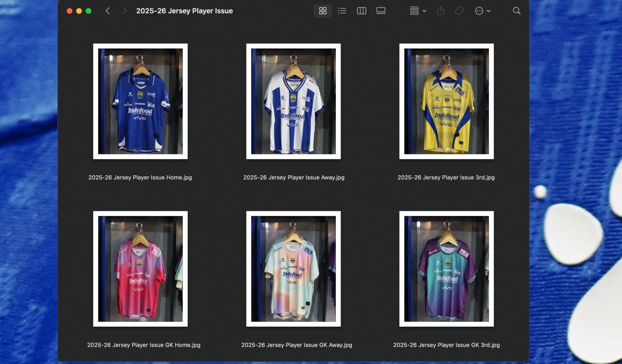This screenshot has height=364, width=622.
Task: Click window title "2025-26 Jersey Player Issue"
Action: (184, 11)
